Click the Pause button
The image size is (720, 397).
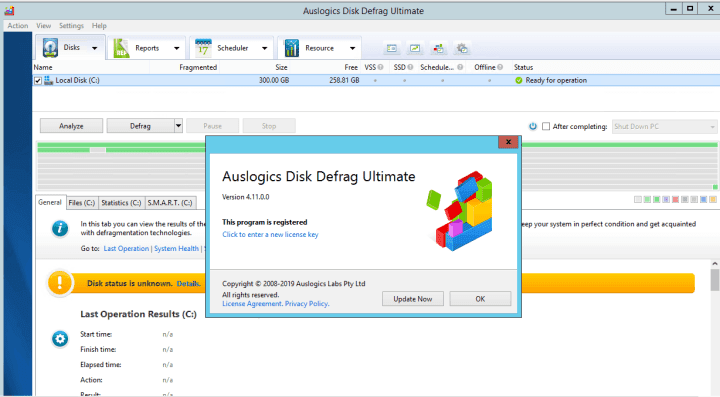(x=213, y=126)
